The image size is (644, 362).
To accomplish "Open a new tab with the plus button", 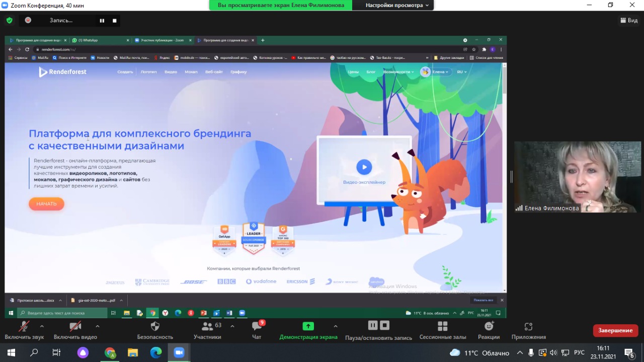I will [x=263, y=40].
